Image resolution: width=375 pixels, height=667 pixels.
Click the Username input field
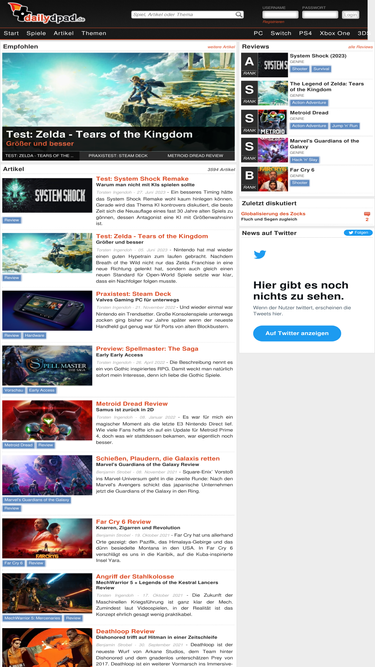click(280, 15)
